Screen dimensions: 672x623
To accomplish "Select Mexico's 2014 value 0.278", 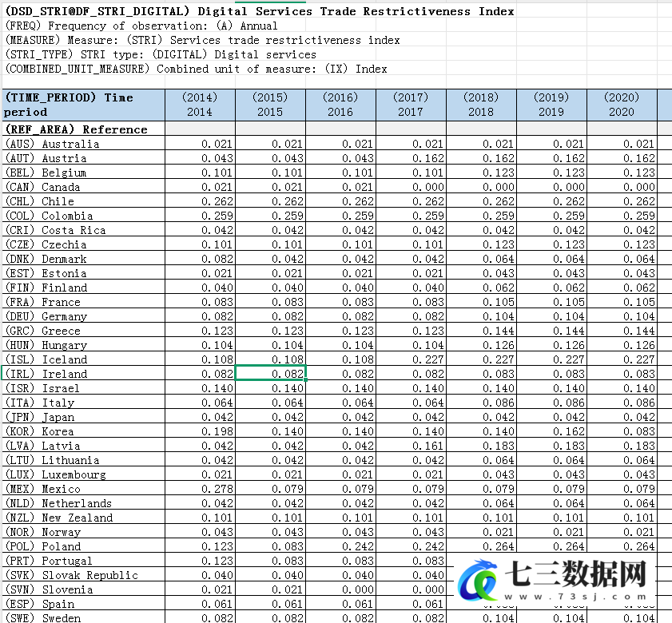I will click(200, 489).
